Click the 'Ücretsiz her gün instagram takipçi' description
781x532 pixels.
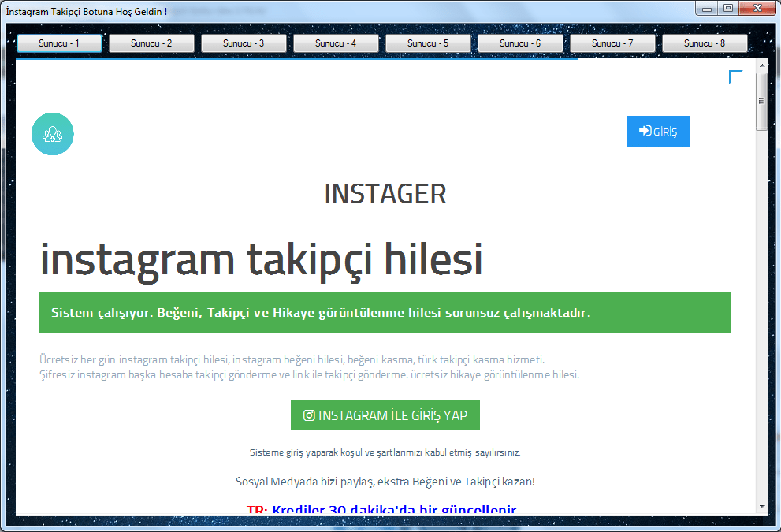[x=309, y=367]
